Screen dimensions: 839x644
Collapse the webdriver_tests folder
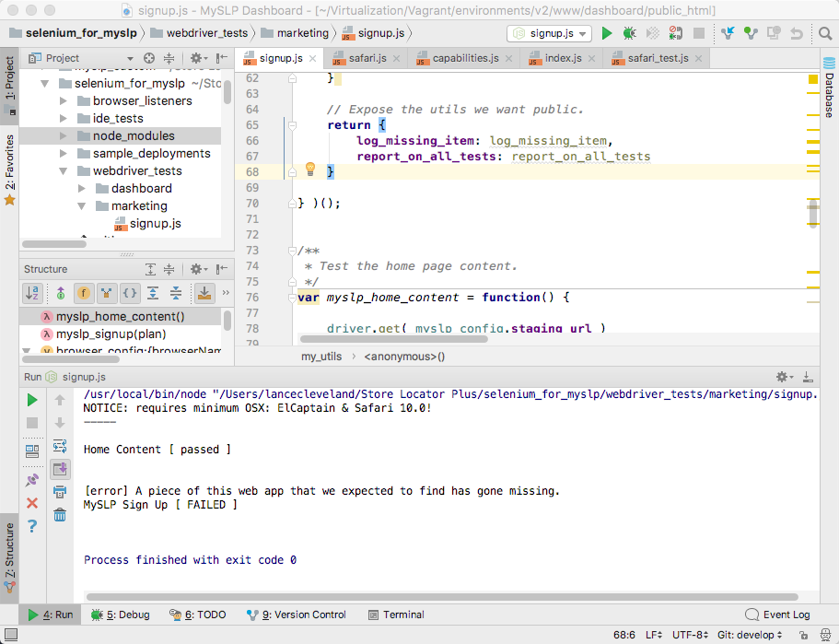pos(62,170)
